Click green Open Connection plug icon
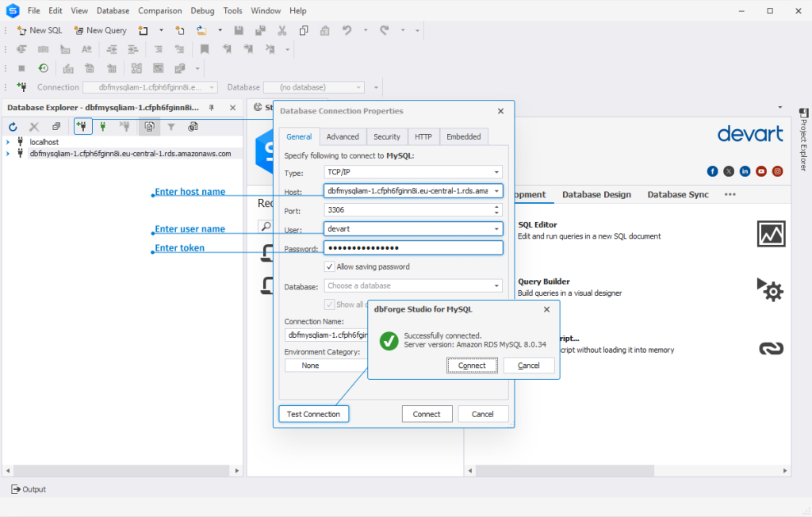This screenshot has width=812, height=517. coord(102,126)
